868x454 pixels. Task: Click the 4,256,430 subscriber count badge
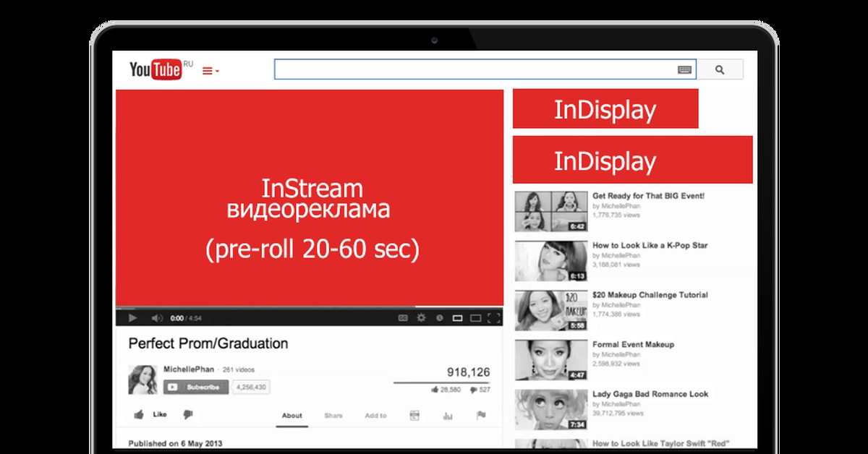pyautogui.click(x=251, y=387)
